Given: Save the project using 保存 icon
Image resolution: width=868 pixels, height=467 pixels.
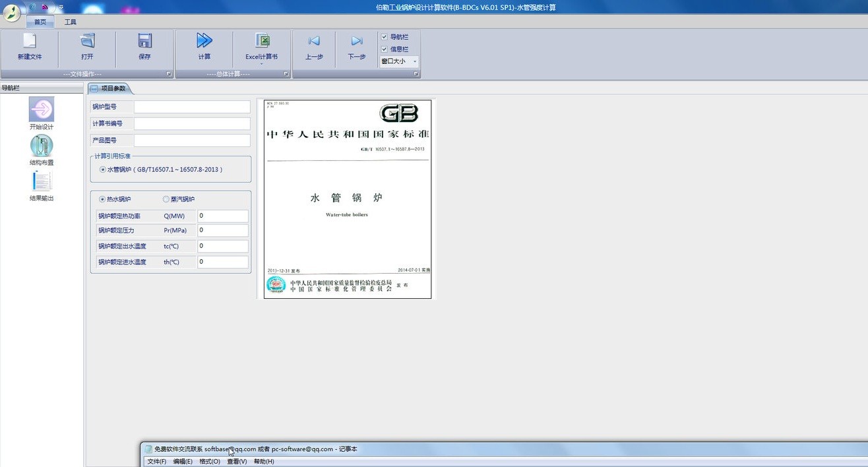Looking at the screenshot, I should pos(144,47).
